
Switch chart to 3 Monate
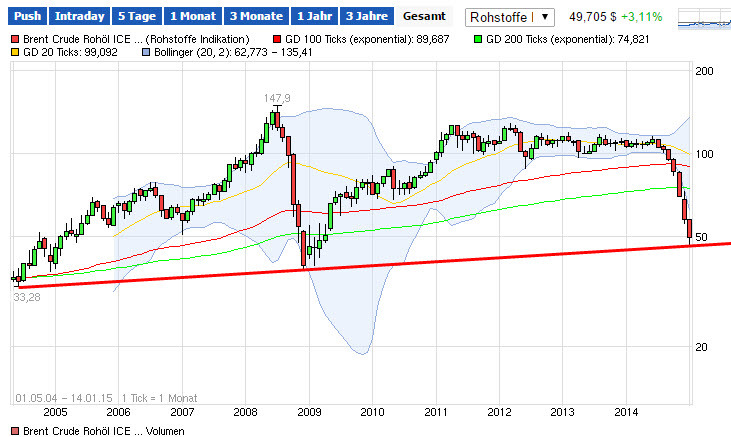256,16
